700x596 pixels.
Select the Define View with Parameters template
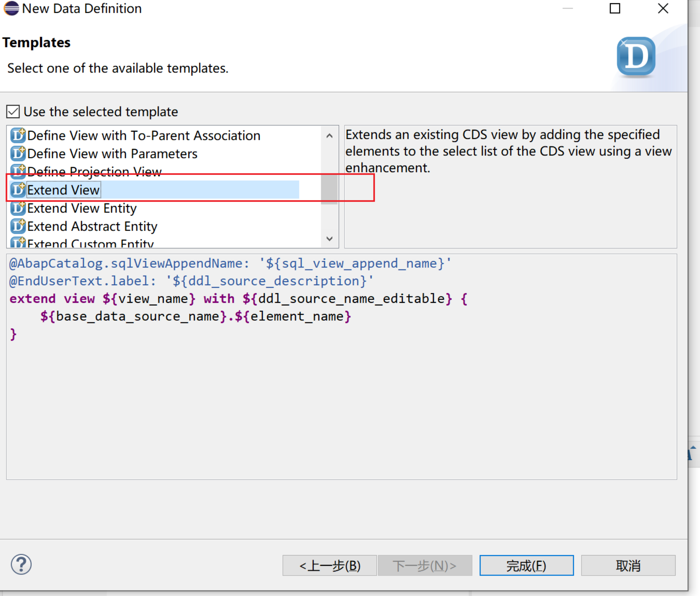[112, 154]
